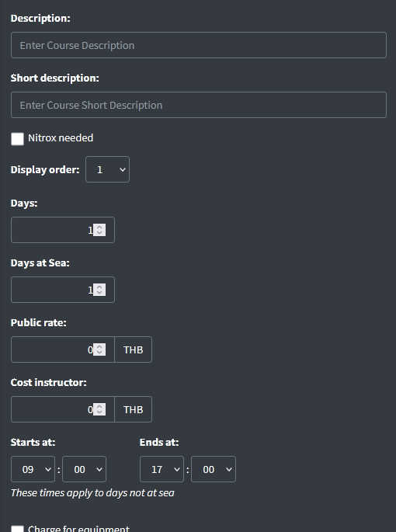This screenshot has width=396, height=532.
Task: Open the Display order dropdown
Action: tap(107, 169)
